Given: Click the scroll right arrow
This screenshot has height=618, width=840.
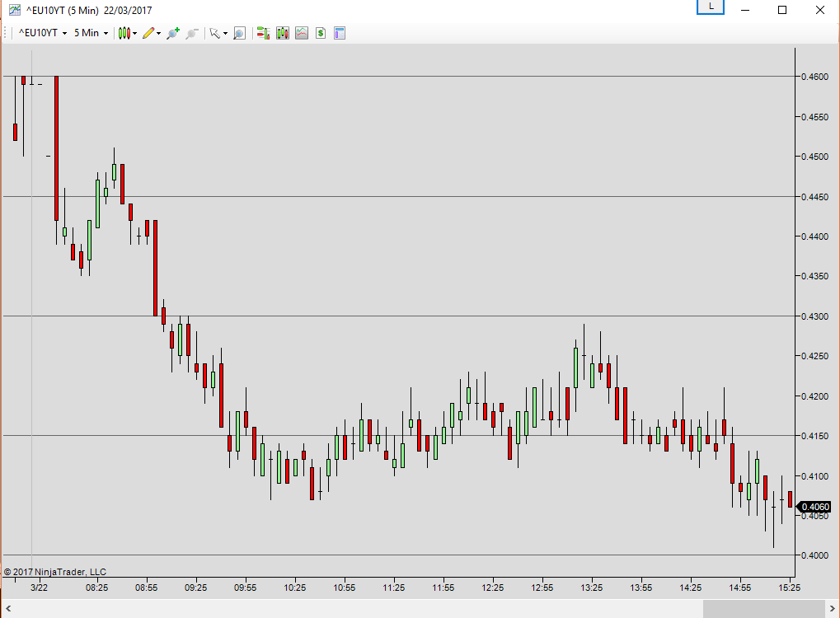Looking at the screenshot, I should click(832, 608).
